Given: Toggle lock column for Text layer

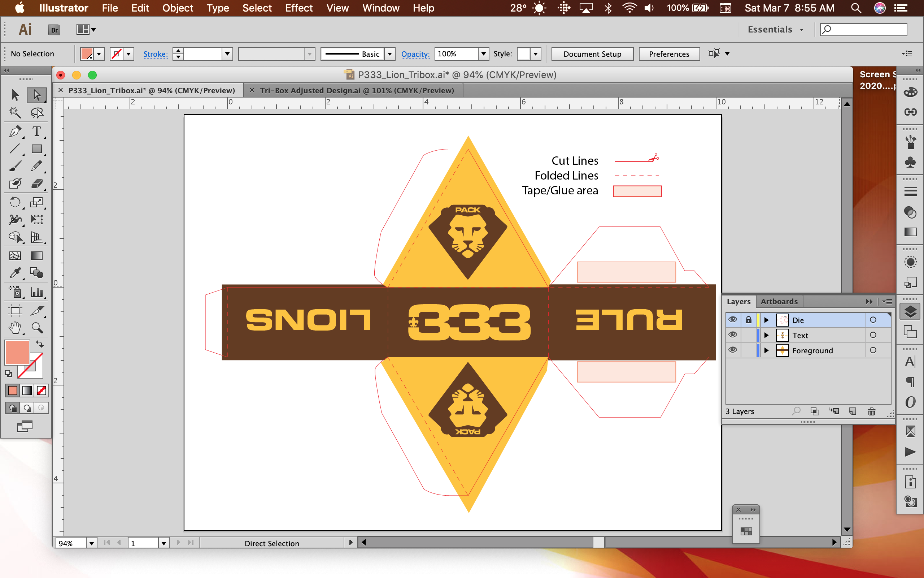Looking at the screenshot, I should 748,335.
